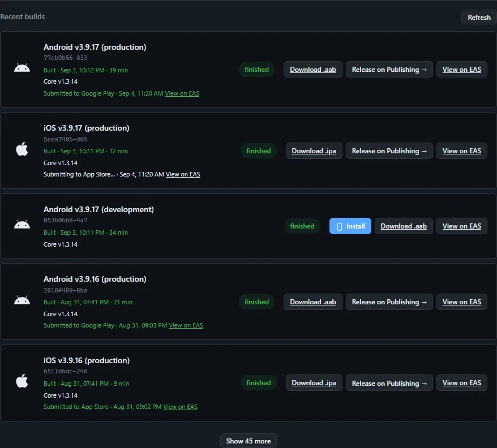Image resolution: width=497 pixels, height=448 pixels.
Task: Refresh the recent builds list
Action: pos(479,18)
